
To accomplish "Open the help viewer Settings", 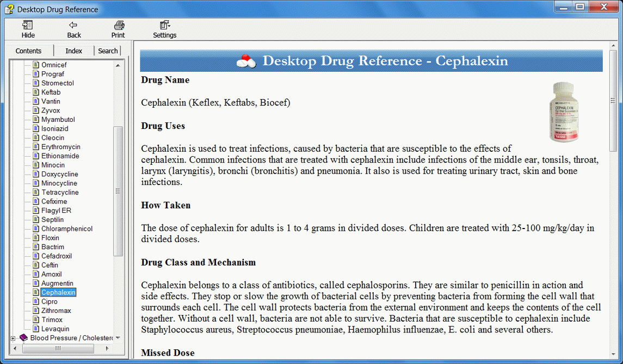I will coord(164,29).
